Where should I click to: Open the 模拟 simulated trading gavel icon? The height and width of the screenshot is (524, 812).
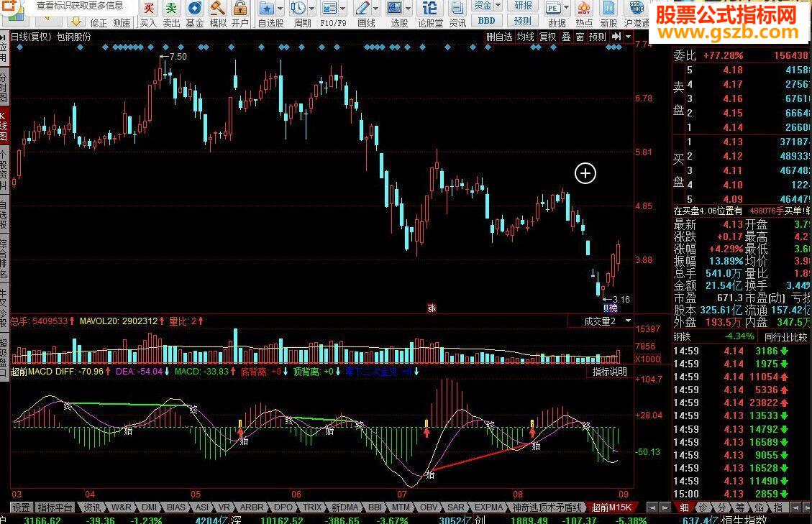pyautogui.click(x=217, y=9)
